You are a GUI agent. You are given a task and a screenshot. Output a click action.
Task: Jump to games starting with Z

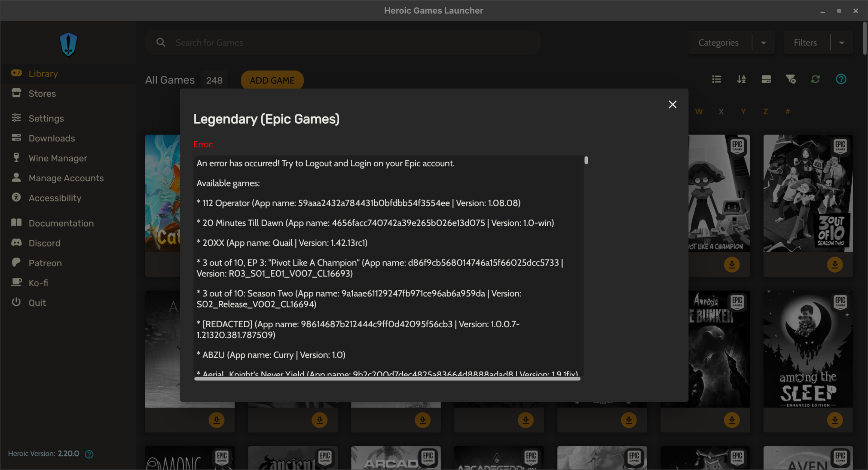click(765, 112)
